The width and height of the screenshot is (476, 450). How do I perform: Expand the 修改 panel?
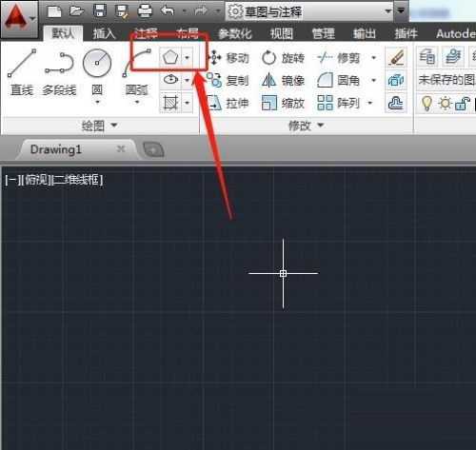(x=306, y=126)
